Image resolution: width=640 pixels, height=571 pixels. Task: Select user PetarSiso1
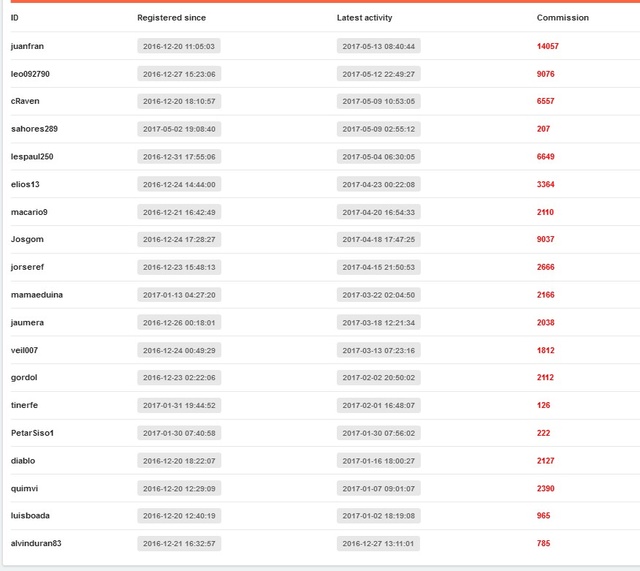pyautogui.click(x=33, y=433)
